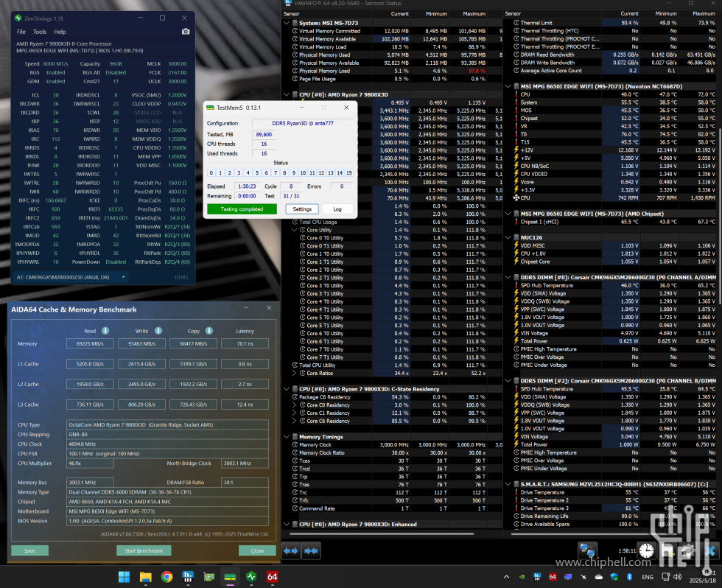The width and height of the screenshot is (722, 588).
Task: Collapse MSI MPG B650I AMD Chipset group
Action: click(508, 214)
